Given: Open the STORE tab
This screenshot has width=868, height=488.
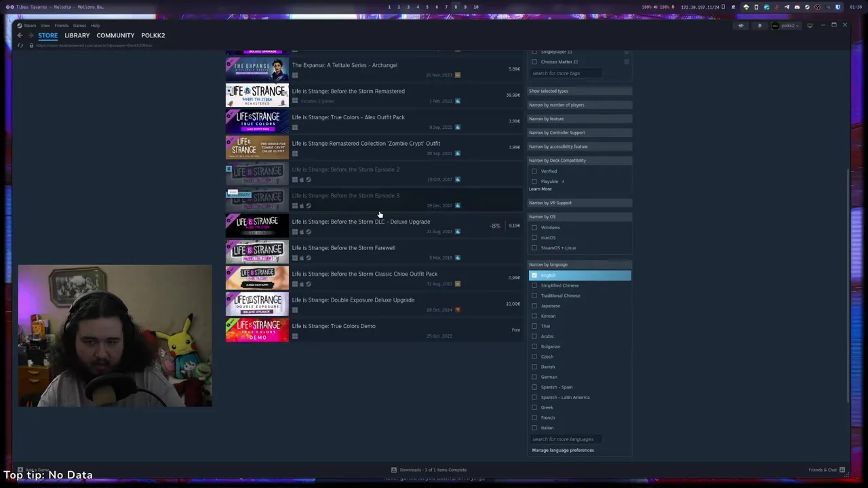Looking at the screenshot, I should 47,35.
